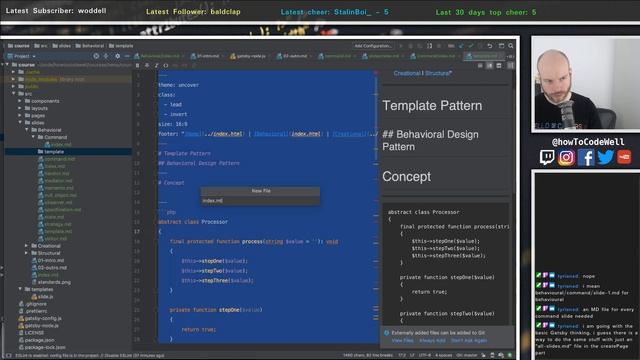This screenshot has height=360, width=640.
Task: Click the Add Configuration button
Action: [373, 46]
